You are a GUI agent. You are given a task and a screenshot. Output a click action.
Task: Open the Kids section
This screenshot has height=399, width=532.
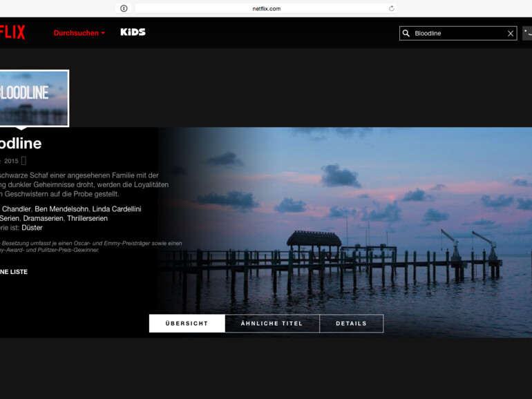pyautogui.click(x=133, y=32)
